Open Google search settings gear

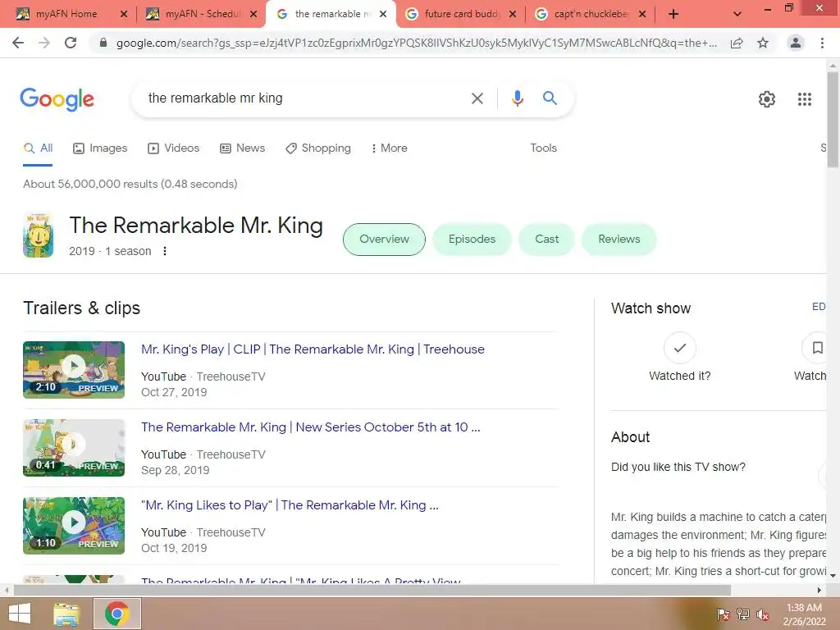[x=767, y=99]
